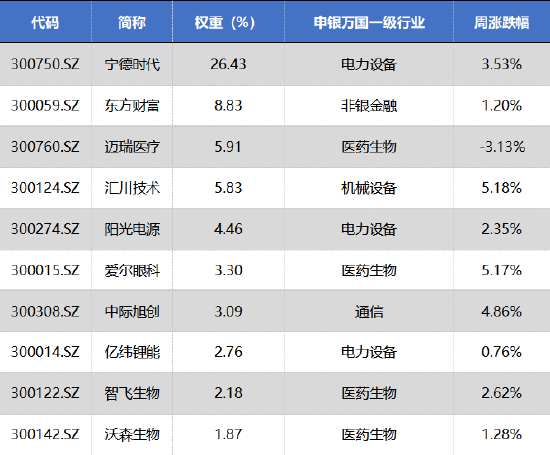Screen dimensions: 550x455
Task: Click the 周涨跌幅 column header
Action: coord(502,23)
